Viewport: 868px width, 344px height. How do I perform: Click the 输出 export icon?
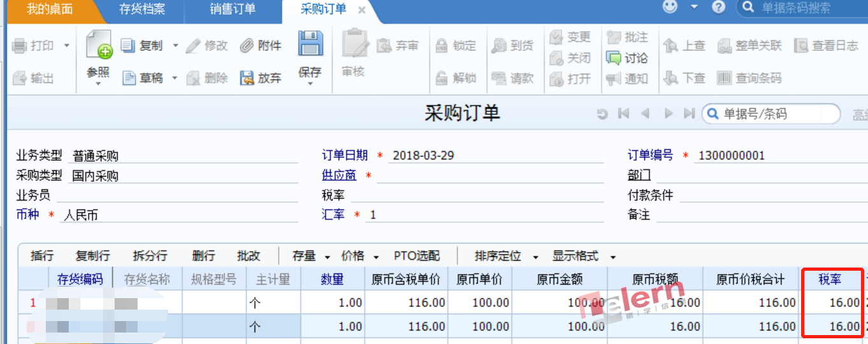point(19,78)
